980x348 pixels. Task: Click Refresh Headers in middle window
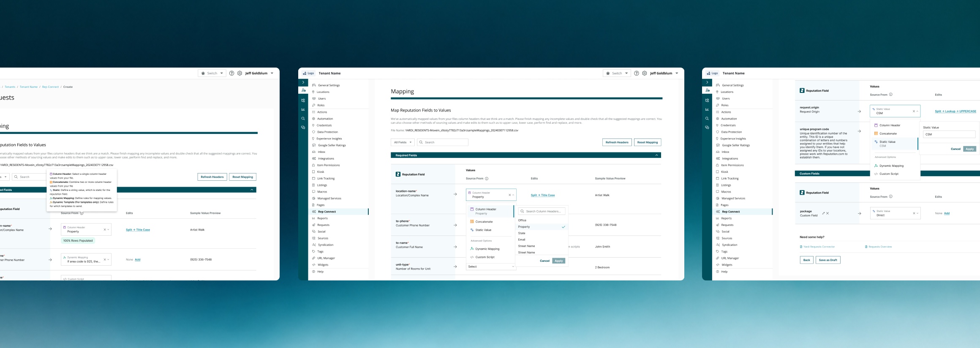[617, 142]
